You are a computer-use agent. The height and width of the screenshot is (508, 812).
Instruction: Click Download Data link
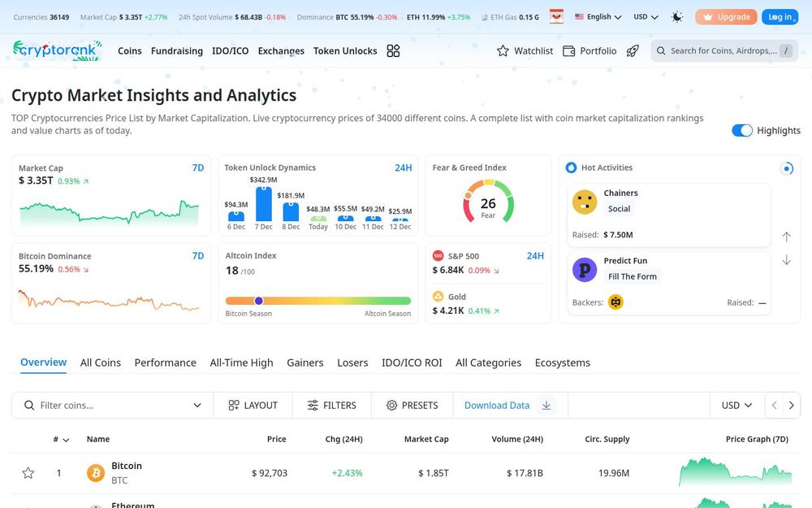pyautogui.click(x=497, y=406)
